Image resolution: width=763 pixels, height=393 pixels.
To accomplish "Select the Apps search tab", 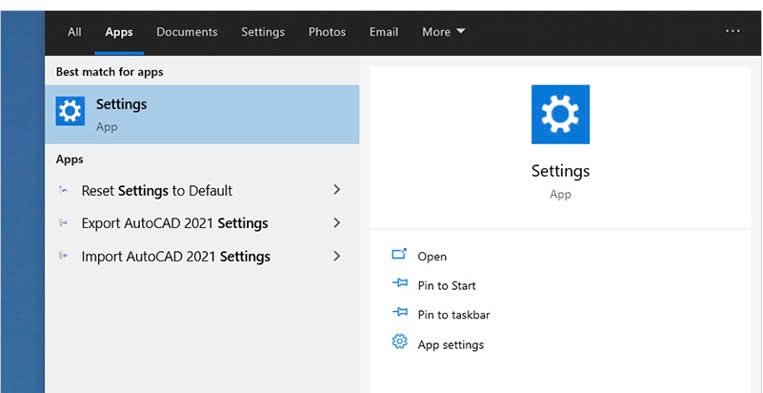I will coord(119,32).
